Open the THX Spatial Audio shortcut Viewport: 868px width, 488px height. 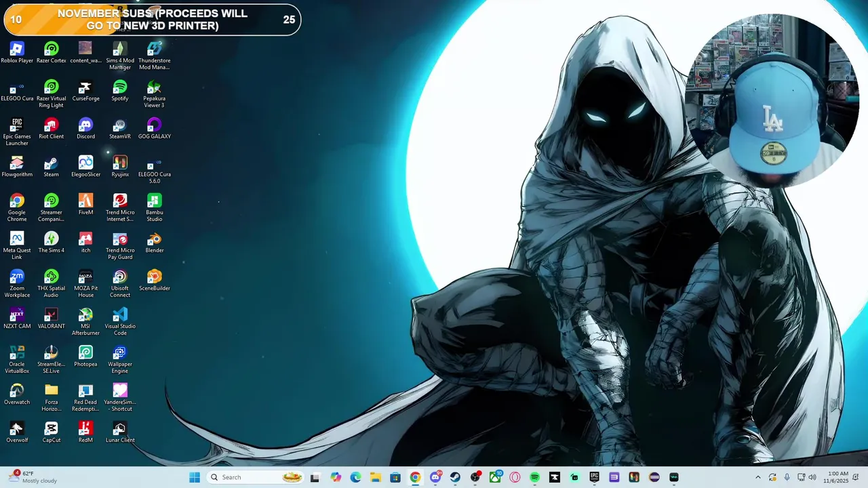pos(52,283)
